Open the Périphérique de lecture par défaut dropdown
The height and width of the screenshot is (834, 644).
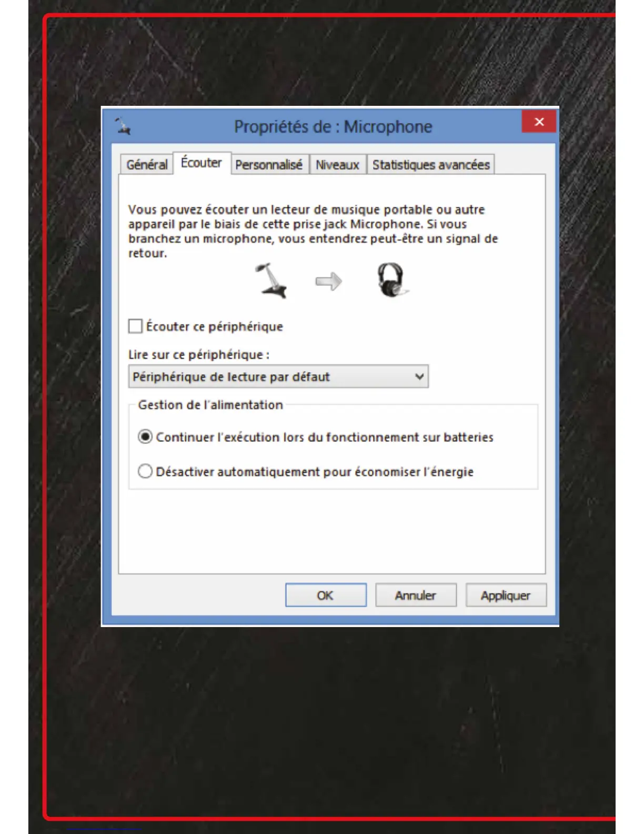point(278,377)
